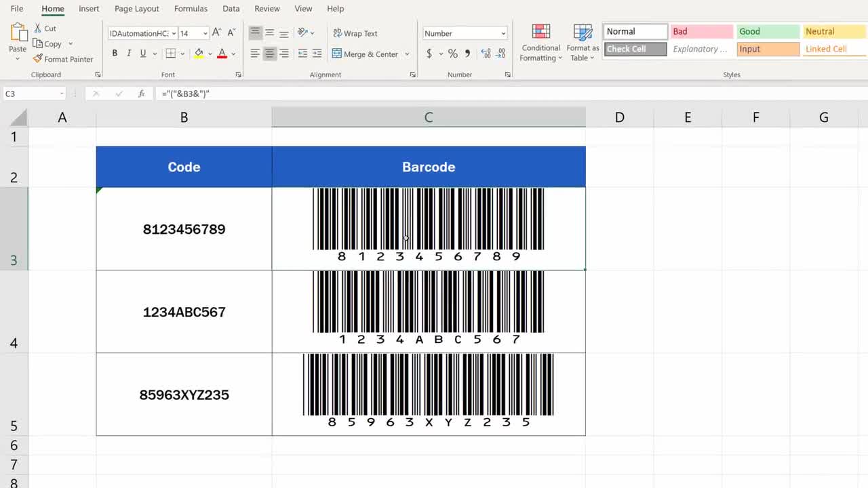Viewport: 868px width, 488px height.
Task: Switch to the Page Layout tab
Action: pos(137,9)
